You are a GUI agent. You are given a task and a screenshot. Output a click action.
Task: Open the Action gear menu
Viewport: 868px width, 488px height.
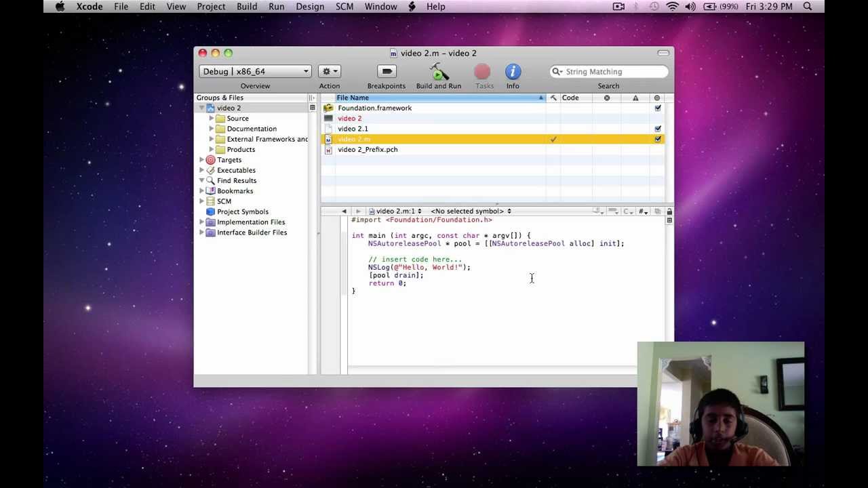330,71
